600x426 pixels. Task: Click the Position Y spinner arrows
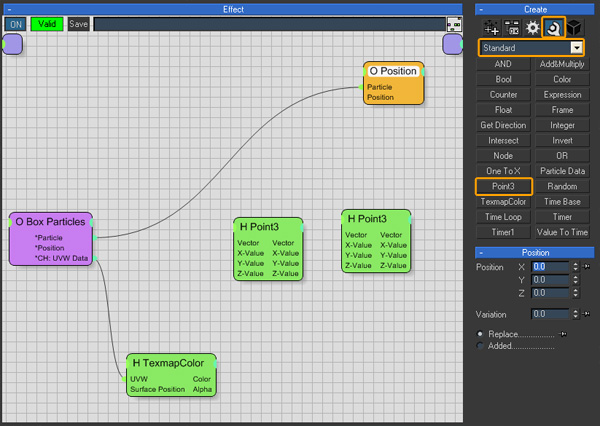point(576,280)
